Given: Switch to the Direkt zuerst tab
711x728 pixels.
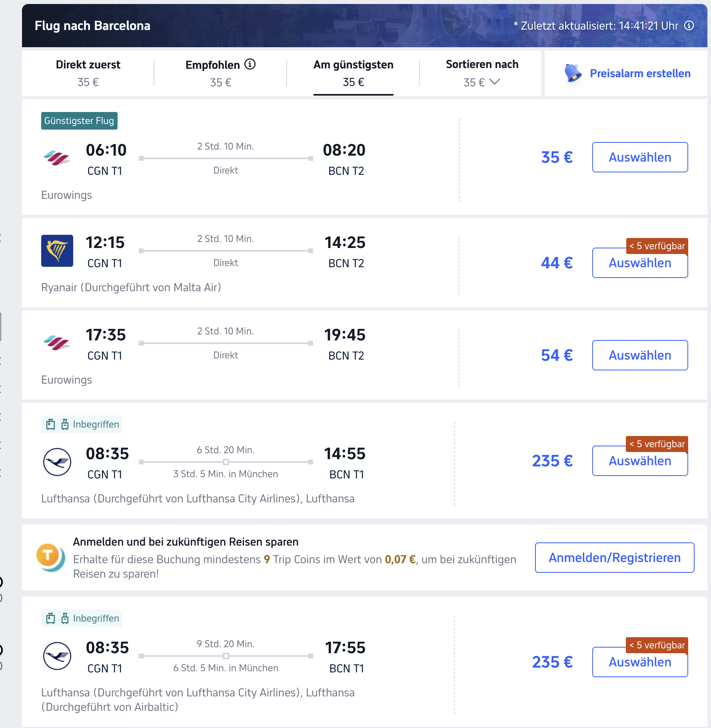Looking at the screenshot, I should click(x=88, y=73).
